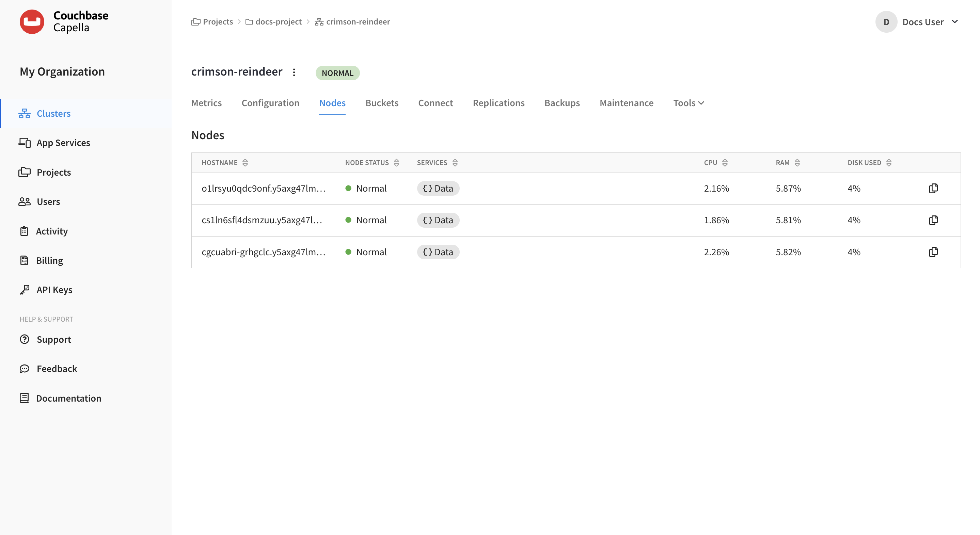Copy the hostname of the first node
The width and height of the screenshot is (980, 535).
[934, 188]
